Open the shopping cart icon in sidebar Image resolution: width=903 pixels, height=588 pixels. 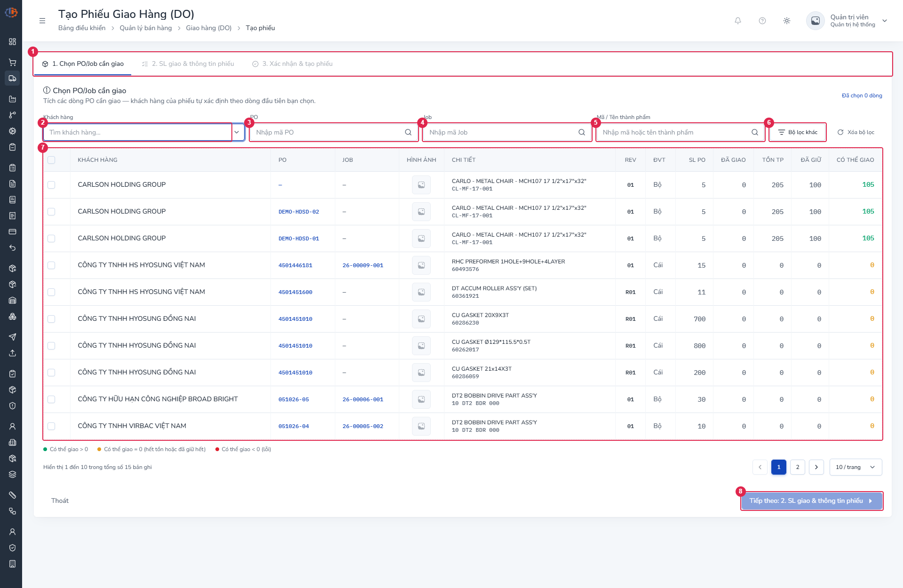click(x=13, y=62)
